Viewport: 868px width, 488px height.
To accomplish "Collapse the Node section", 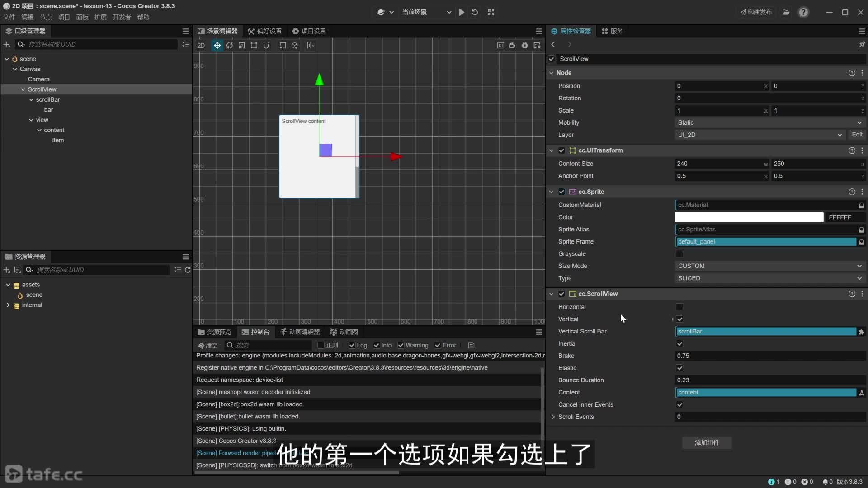I will (551, 73).
